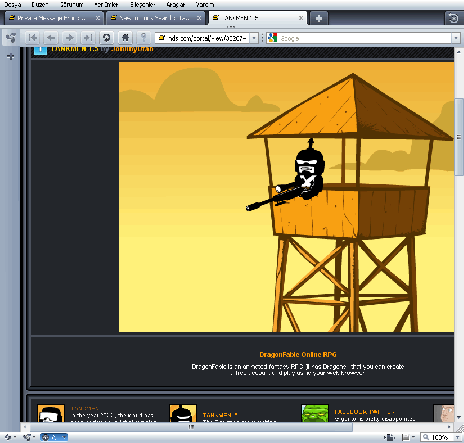Screen dimensions: 464x443
Task: Expand the search field dropdown arrow
Action: pos(456,38)
